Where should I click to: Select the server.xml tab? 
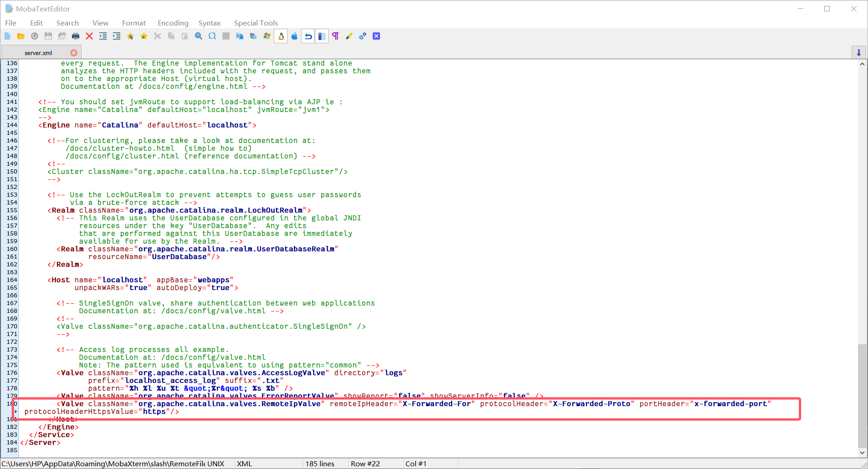[38, 53]
